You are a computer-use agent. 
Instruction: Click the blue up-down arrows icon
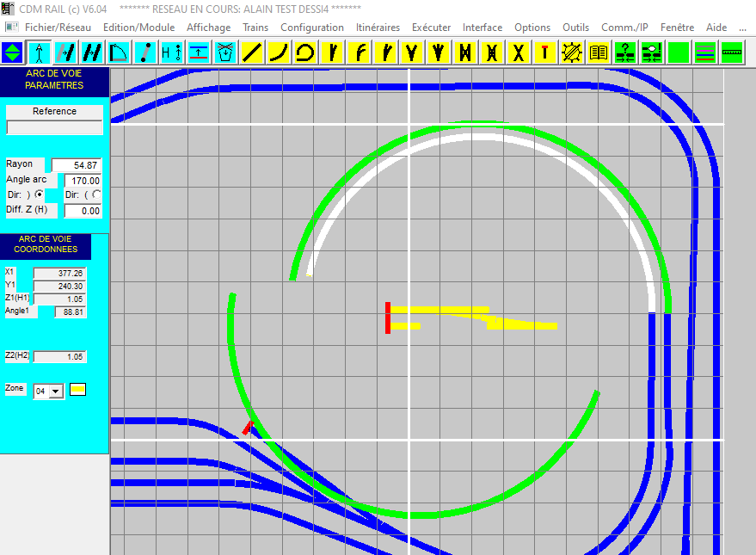coord(12,52)
